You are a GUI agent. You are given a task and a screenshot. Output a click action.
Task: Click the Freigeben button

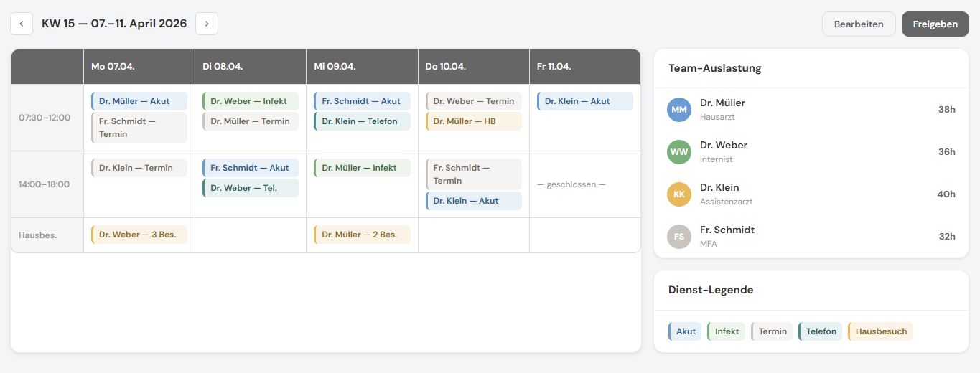(x=935, y=24)
